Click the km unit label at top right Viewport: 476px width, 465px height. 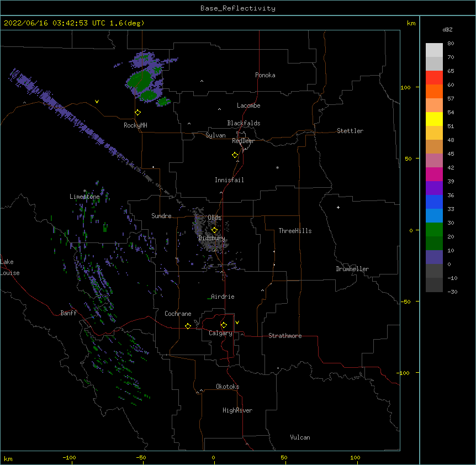pos(411,23)
